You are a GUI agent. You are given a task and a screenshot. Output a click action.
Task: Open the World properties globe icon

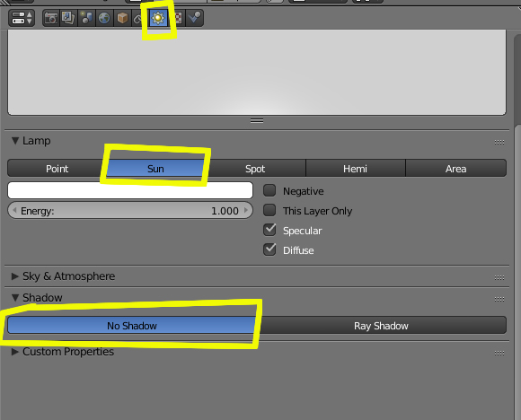(x=104, y=18)
